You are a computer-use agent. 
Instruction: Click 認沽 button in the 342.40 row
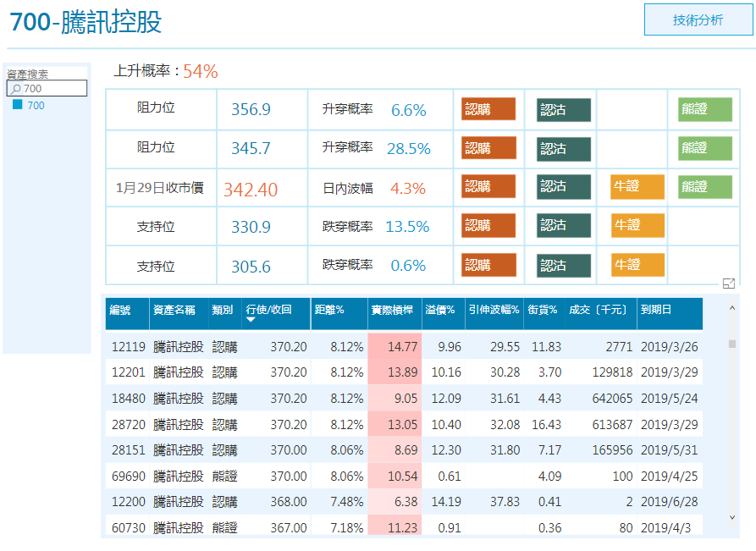pyautogui.click(x=564, y=187)
